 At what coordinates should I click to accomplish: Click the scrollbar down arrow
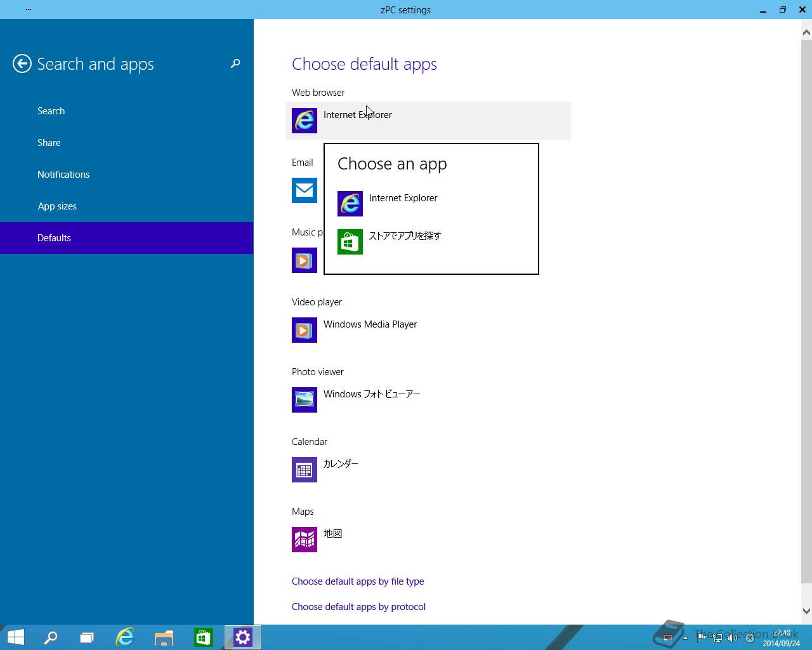click(x=807, y=611)
